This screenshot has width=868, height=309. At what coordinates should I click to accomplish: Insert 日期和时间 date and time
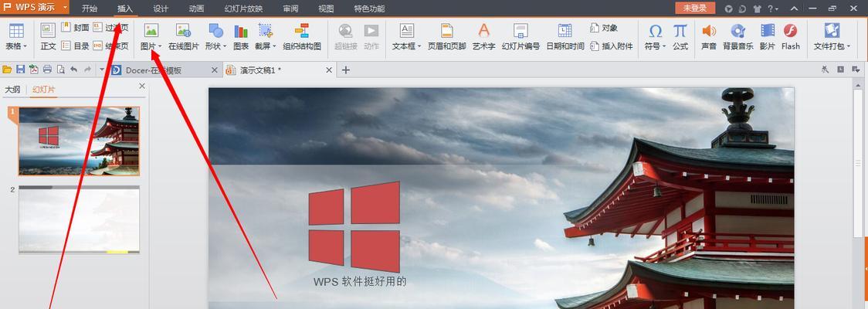pos(565,37)
